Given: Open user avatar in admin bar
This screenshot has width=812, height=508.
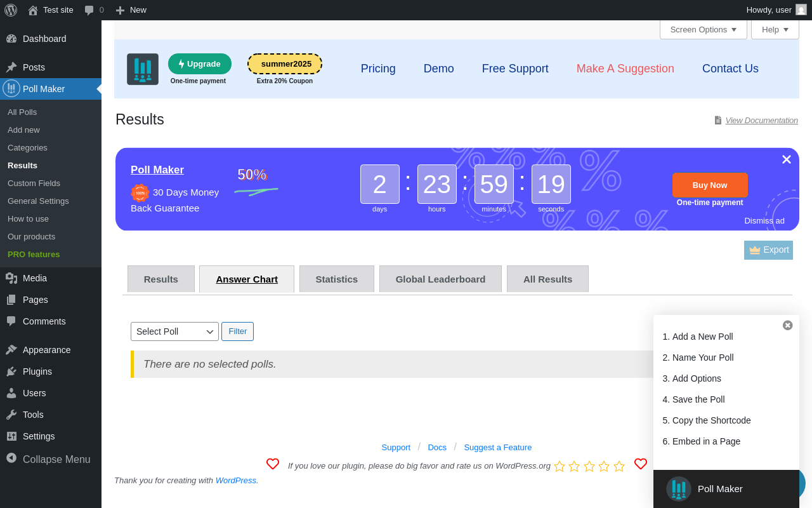Looking at the screenshot, I should click(801, 10).
